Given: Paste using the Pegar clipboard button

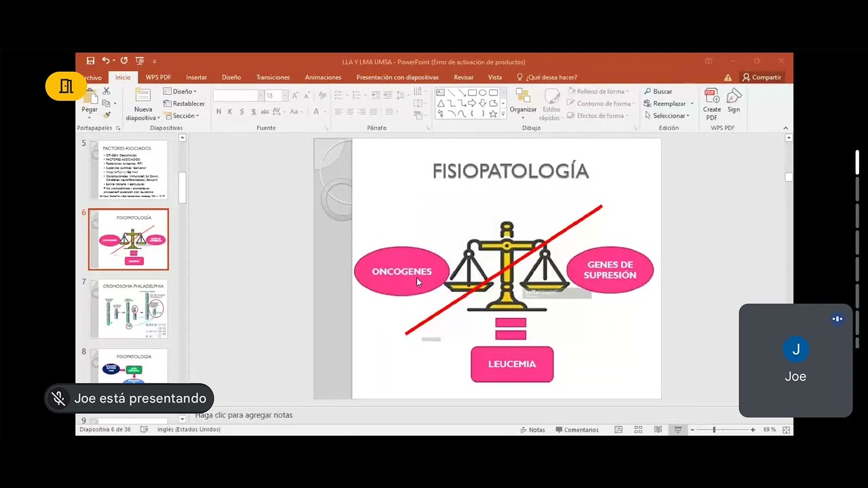Looking at the screenshot, I should (90, 104).
